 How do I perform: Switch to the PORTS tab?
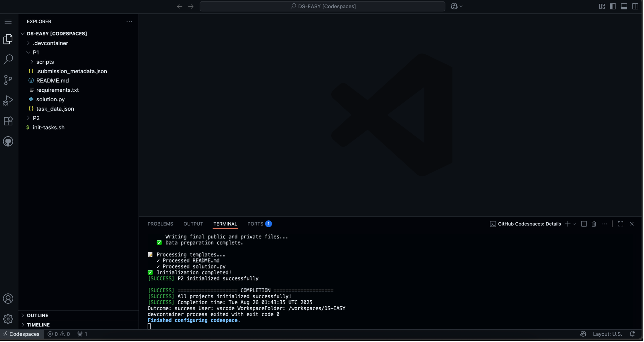point(255,224)
